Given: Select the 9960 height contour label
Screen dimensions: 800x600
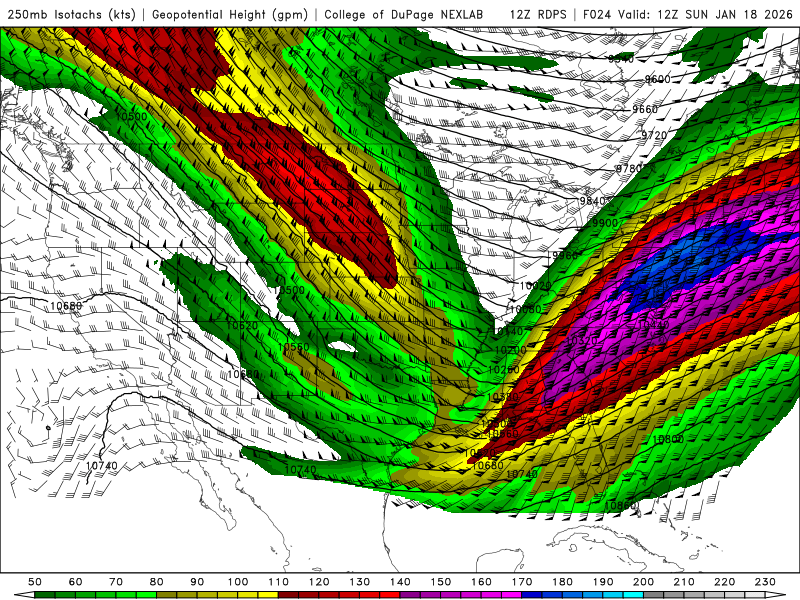Looking at the screenshot, I should point(565,255).
